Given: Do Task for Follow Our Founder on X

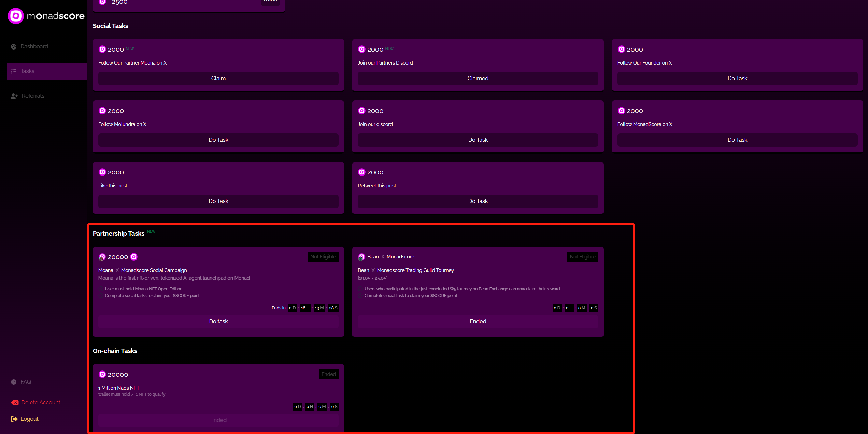Looking at the screenshot, I should pos(737,79).
